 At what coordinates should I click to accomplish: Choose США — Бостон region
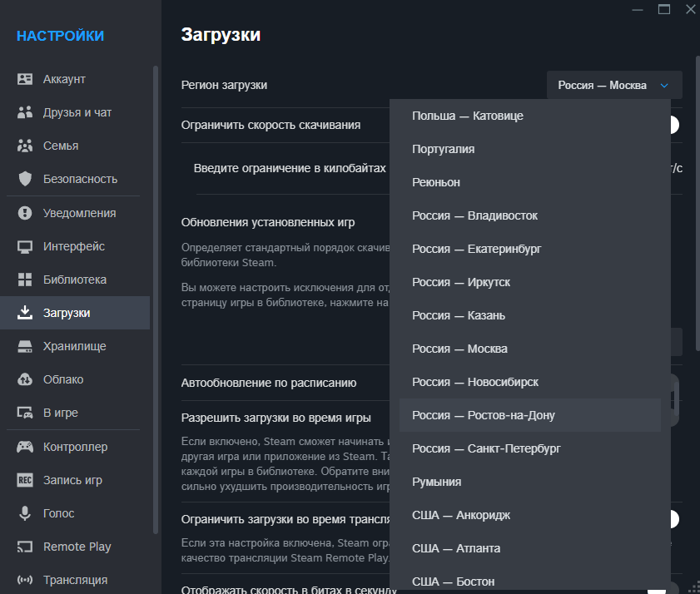530,582
